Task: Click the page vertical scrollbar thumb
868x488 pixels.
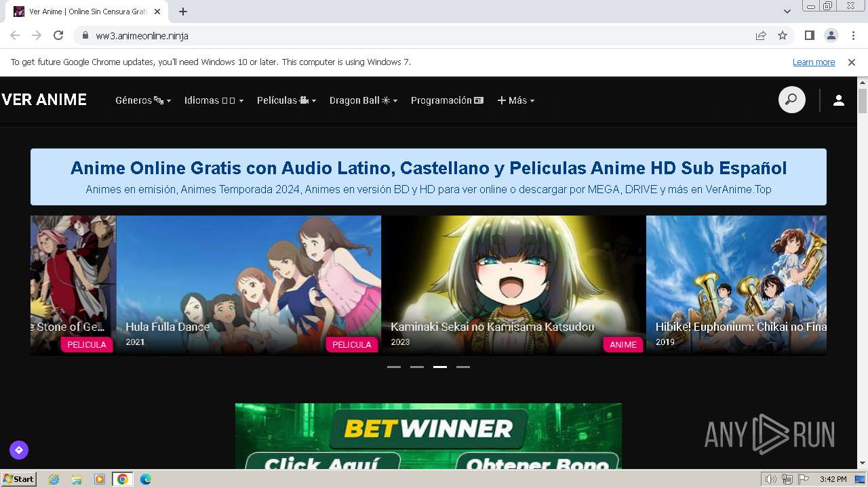Action: pos(863,101)
